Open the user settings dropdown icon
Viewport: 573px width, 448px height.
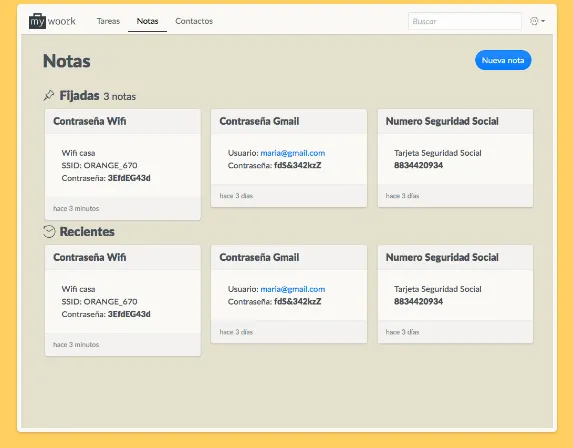click(537, 21)
